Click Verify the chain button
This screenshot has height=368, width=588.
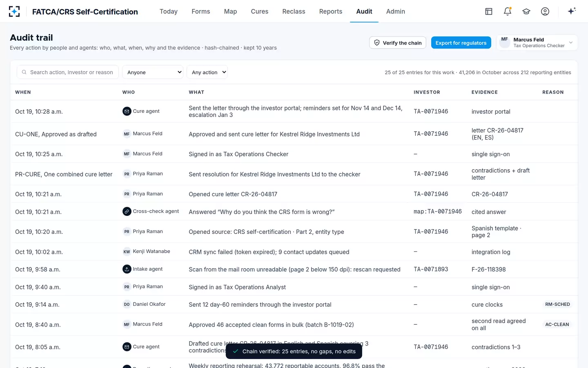click(398, 43)
